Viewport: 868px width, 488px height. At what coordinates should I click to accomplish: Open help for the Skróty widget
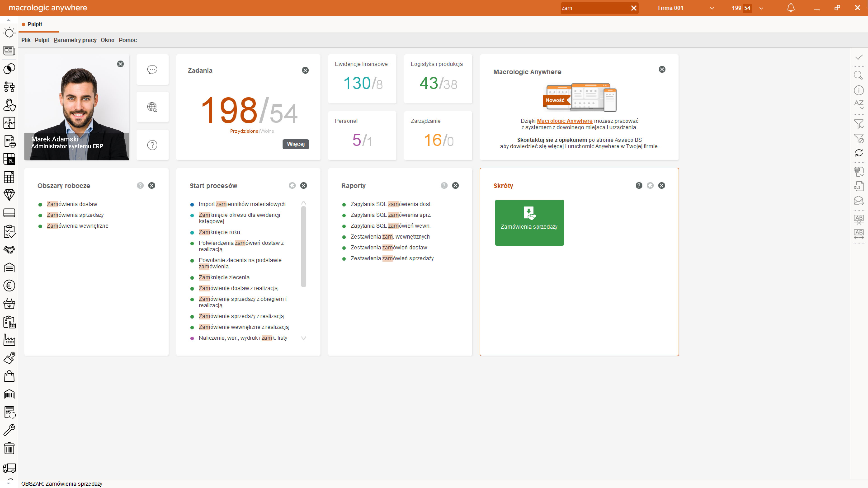[x=639, y=185]
